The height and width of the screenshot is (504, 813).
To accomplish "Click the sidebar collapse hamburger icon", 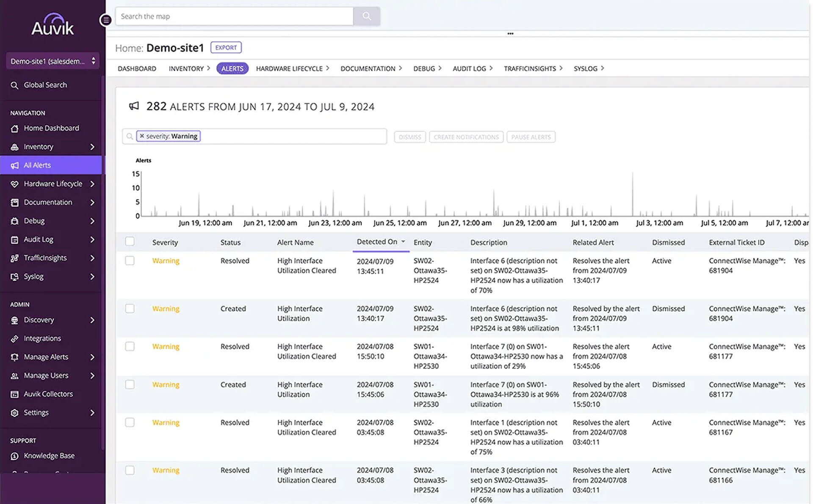I will click(105, 20).
